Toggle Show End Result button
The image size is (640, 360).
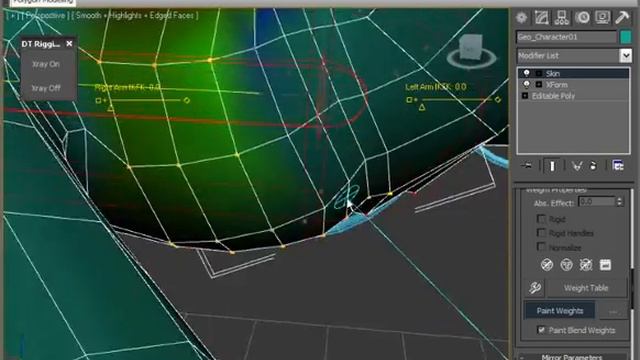[x=552, y=166]
